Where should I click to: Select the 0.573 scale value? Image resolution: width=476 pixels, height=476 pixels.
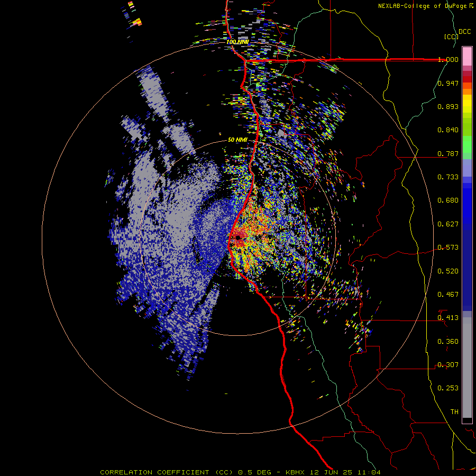pyautogui.click(x=448, y=248)
